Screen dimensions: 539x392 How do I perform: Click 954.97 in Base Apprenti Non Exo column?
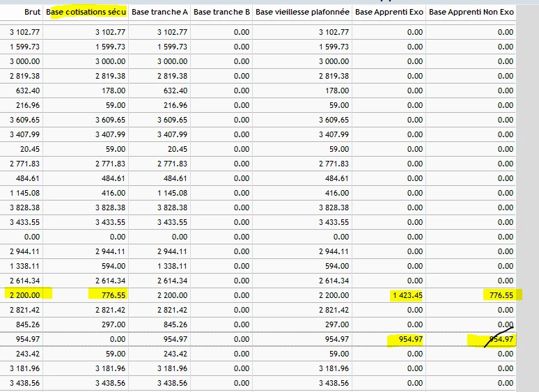tap(501, 340)
